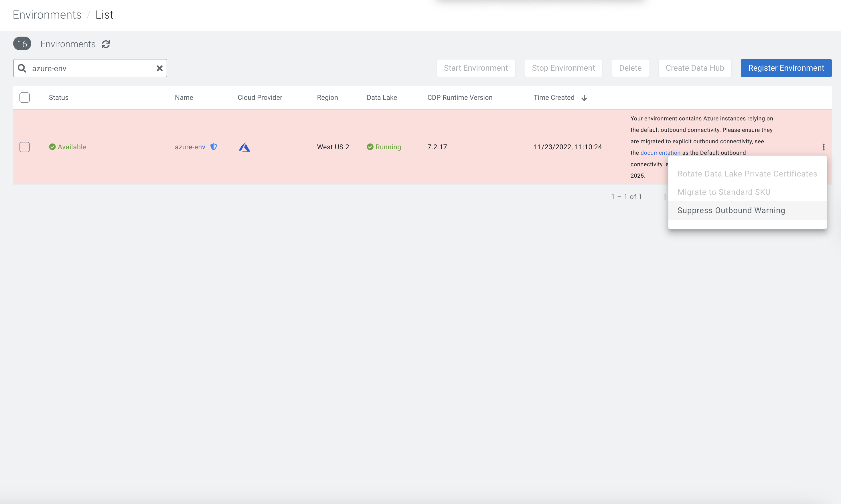
Task: Sort by Status column header
Action: coord(58,98)
